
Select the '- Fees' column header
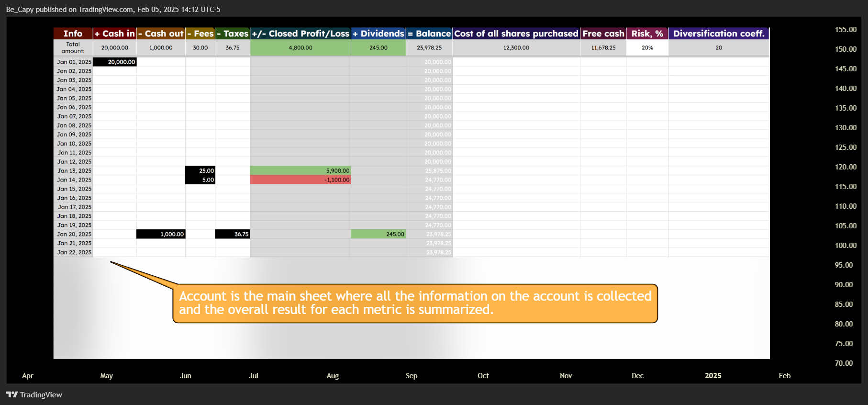point(200,34)
